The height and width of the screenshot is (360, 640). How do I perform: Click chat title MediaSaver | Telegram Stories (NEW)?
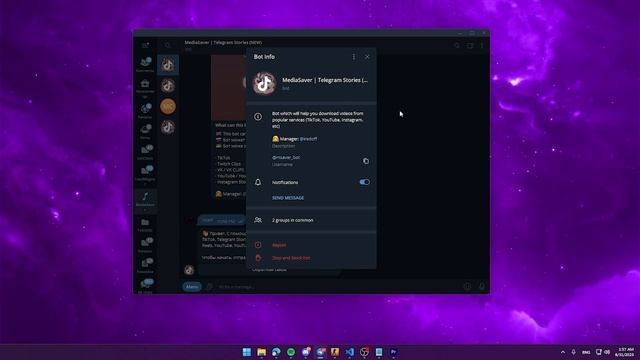pos(223,42)
